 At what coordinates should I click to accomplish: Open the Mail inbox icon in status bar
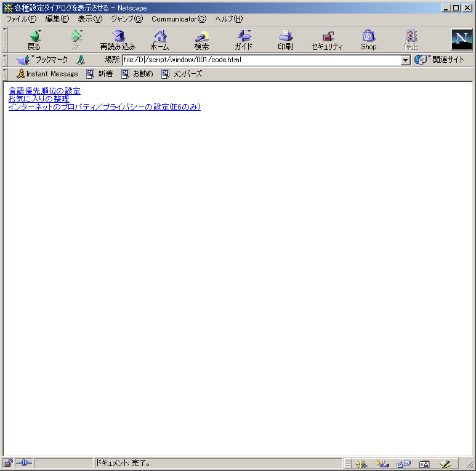[x=382, y=464]
